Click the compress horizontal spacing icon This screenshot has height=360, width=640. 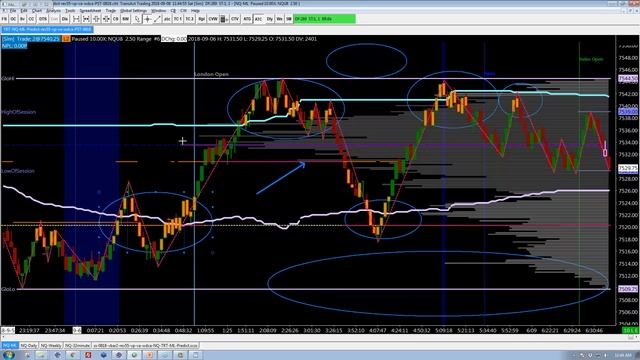click(86, 19)
